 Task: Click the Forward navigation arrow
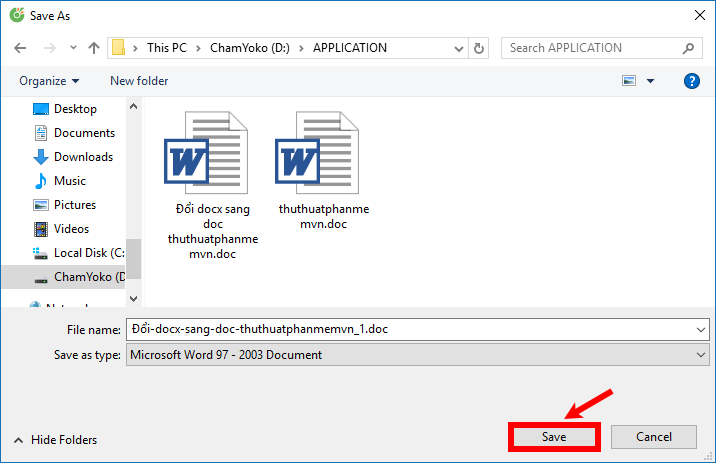tap(49, 48)
